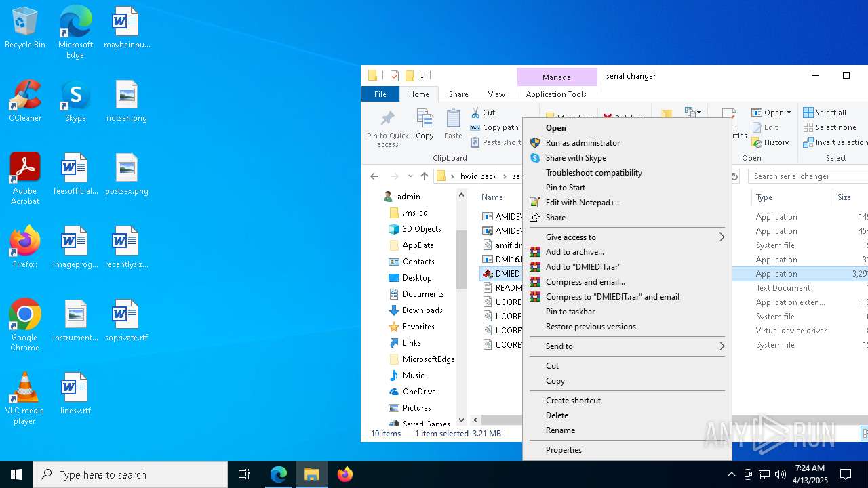Open Quick Access Toolbar customize dropdown

click(422, 76)
